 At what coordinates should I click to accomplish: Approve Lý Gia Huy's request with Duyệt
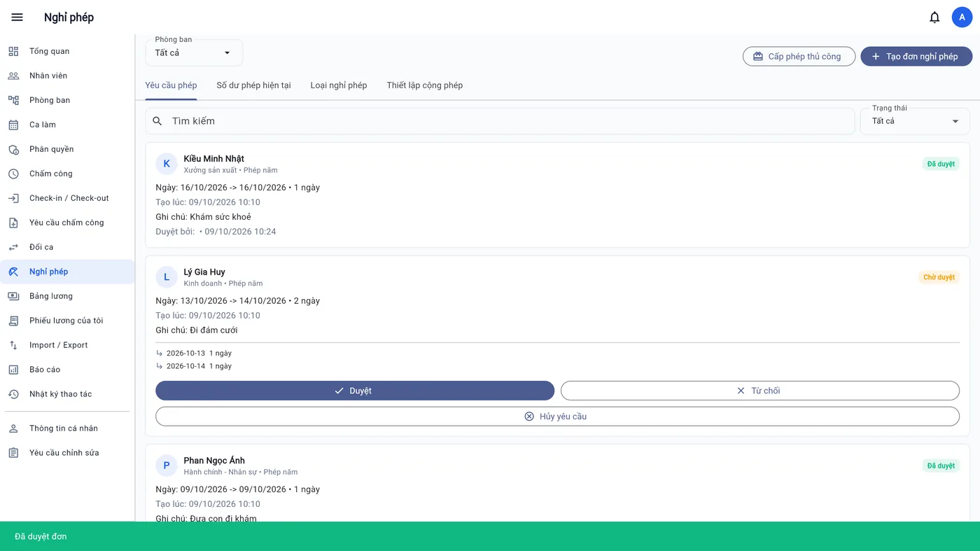coord(355,391)
